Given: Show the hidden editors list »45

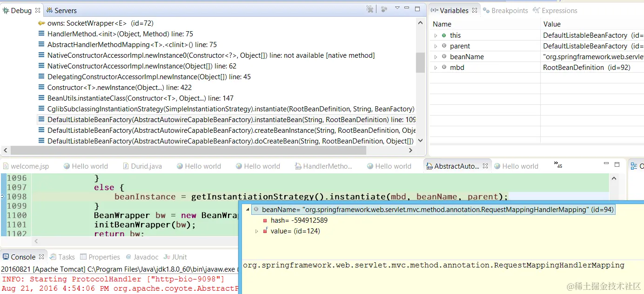Looking at the screenshot, I should point(558,165).
